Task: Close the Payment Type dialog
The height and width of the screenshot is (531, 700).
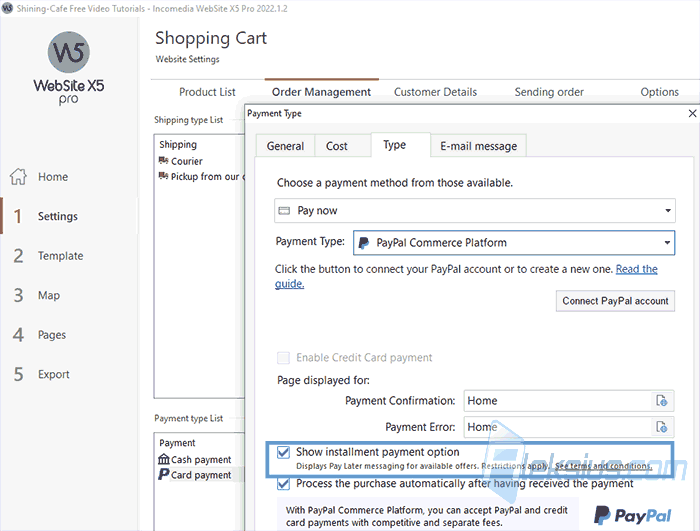Action: (692, 113)
